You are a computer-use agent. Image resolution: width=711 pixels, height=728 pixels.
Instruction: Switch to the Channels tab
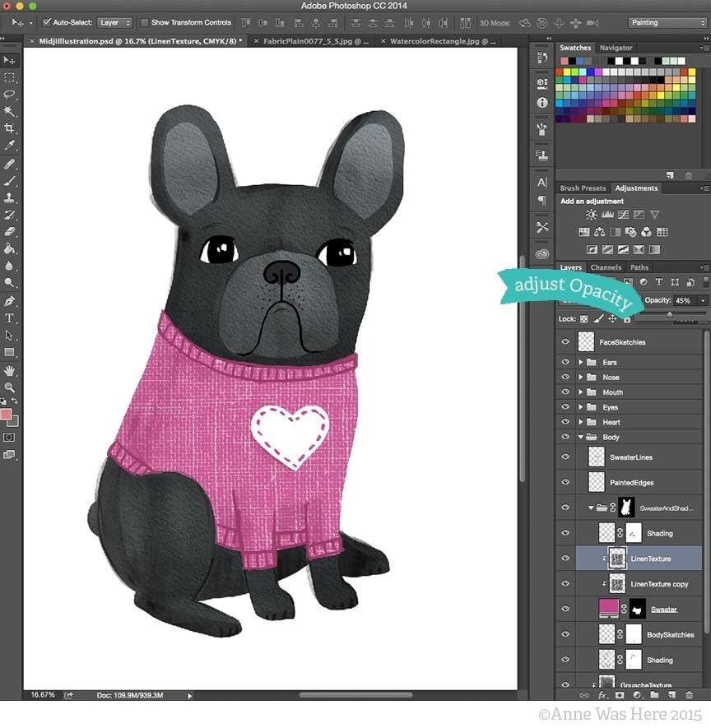[606, 267]
